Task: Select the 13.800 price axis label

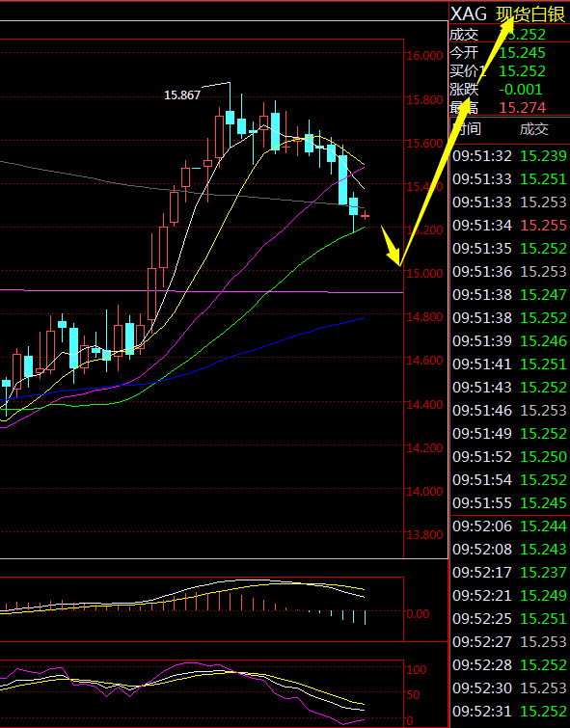Action: tap(424, 535)
